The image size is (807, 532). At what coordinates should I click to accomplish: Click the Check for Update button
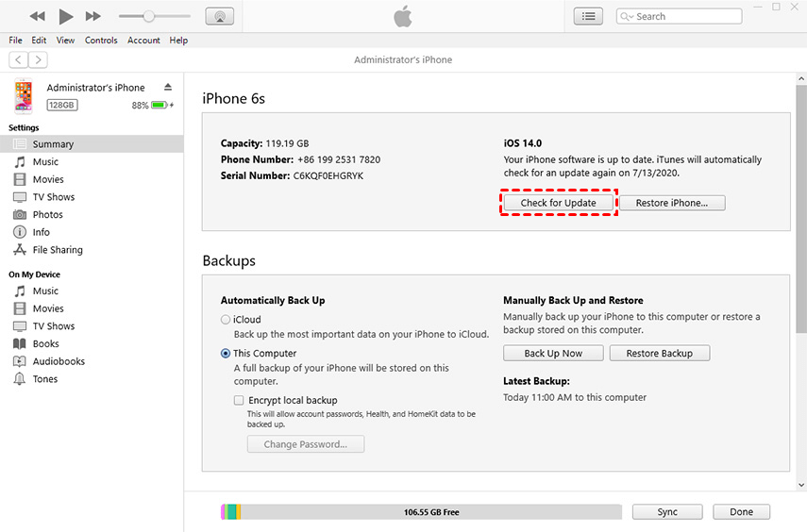559,203
